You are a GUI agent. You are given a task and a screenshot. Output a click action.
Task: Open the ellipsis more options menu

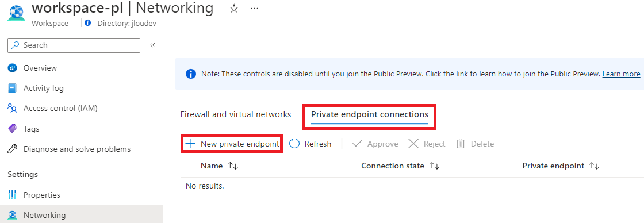point(255,8)
